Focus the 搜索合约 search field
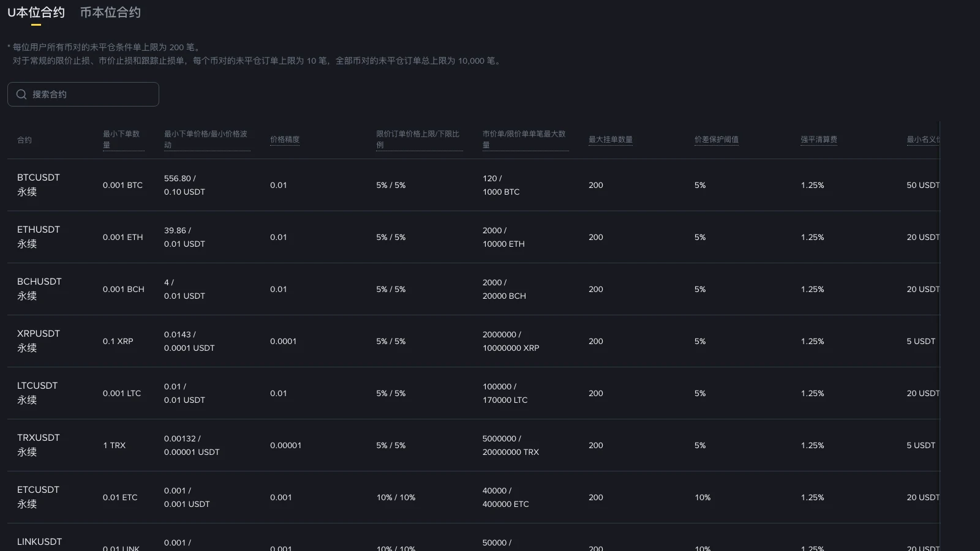This screenshot has width=980, height=551. click(83, 94)
